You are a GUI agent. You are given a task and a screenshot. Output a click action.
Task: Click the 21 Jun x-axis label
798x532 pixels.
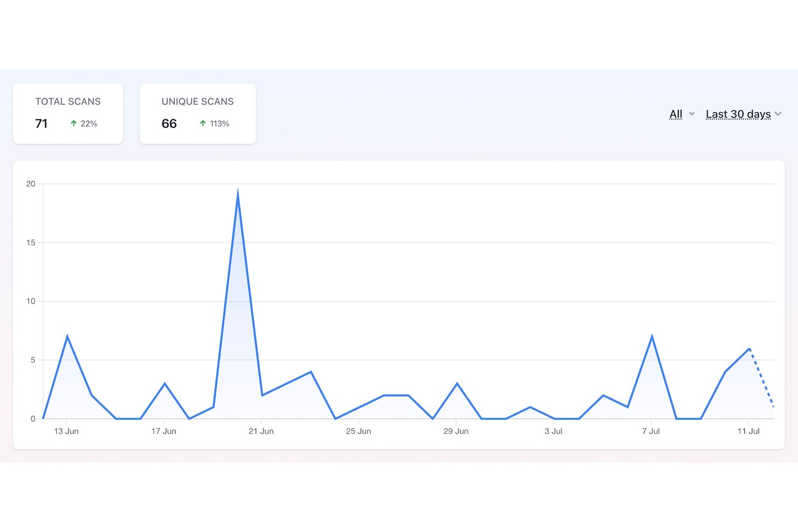(x=261, y=431)
